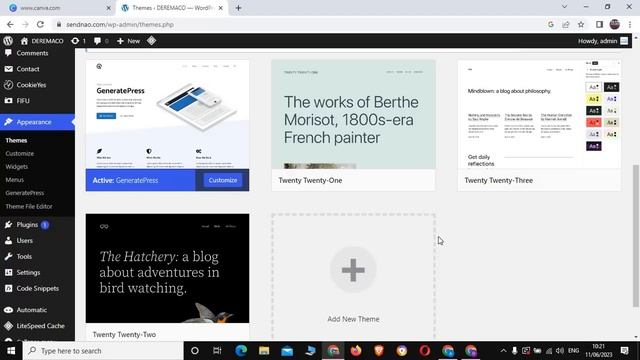Image resolution: width=640 pixels, height=360 pixels.
Task: Open Code Snippets in the sidebar
Action: click(38, 288)
